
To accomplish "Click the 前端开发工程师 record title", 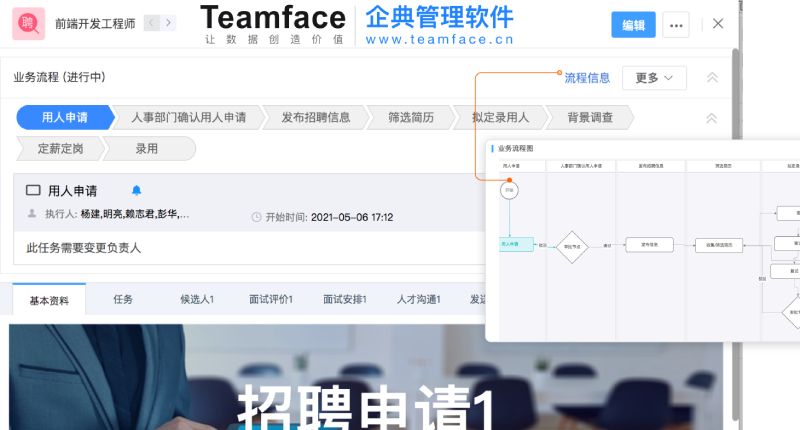I will (95, 23).
